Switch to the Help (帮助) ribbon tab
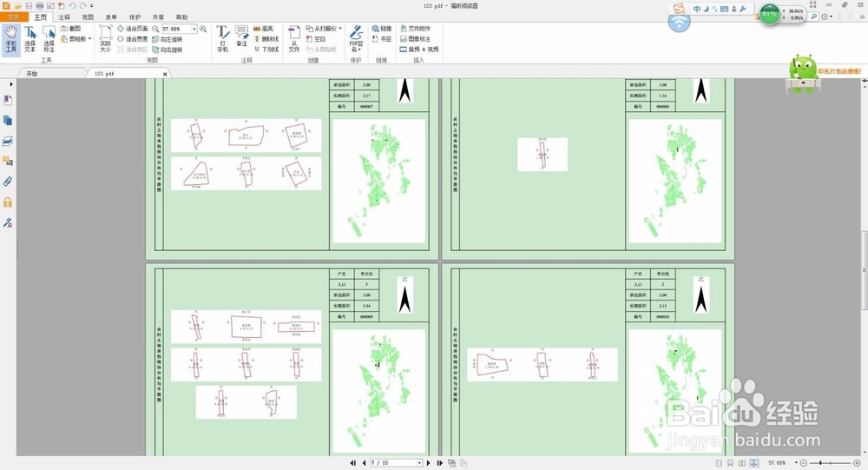The image size is (868, 470). (181, 17)
